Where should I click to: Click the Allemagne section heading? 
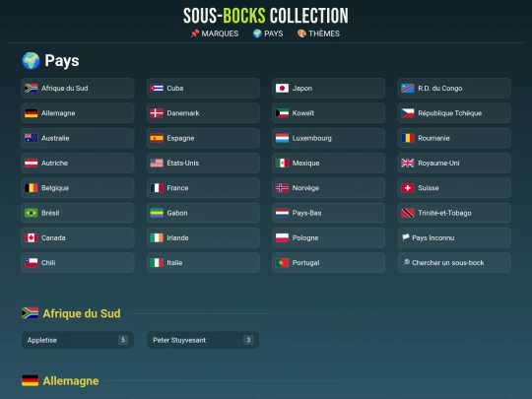point(71,381)
